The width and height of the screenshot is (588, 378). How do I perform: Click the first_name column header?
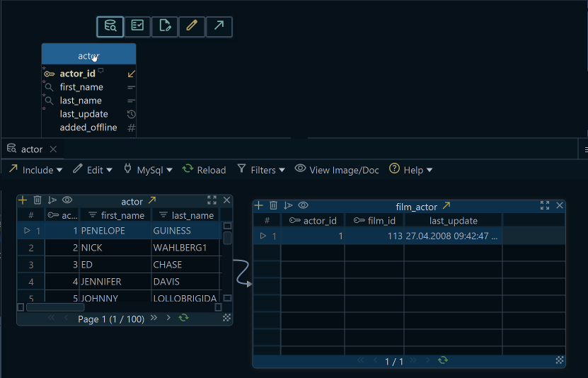[115, 215]
